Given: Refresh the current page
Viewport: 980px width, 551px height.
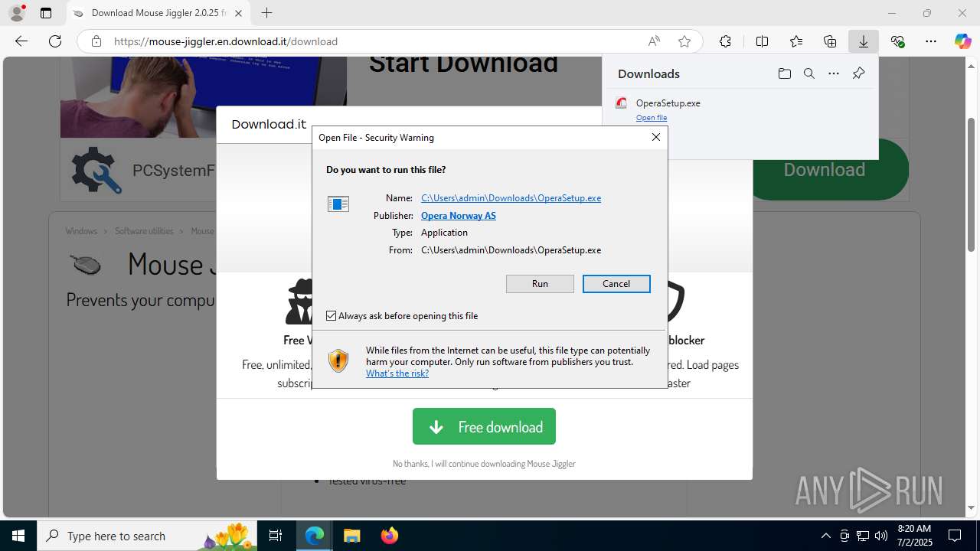Looking at the screenshot, I should point(55,41).
